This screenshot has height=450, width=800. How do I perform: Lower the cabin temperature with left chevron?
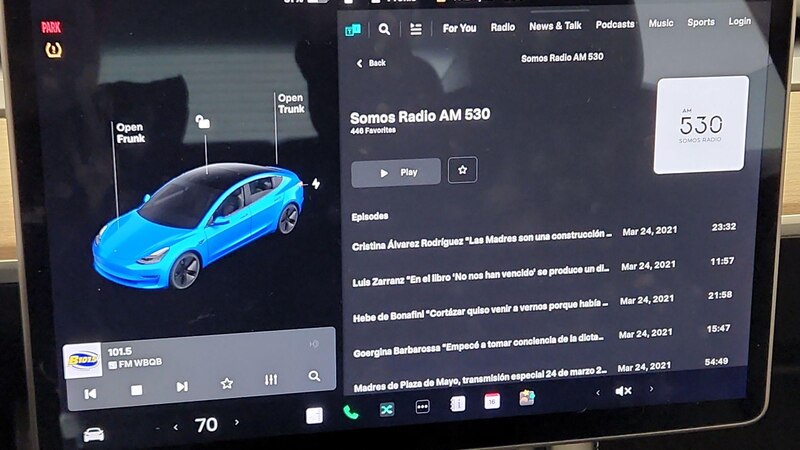176,427
